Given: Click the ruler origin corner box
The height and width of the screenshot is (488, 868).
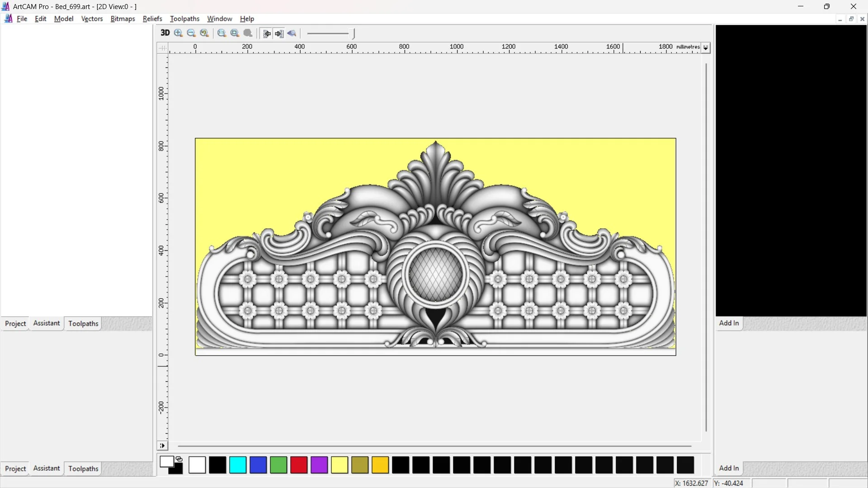Looking at the screenshot, I should click(x=162, y=47).
